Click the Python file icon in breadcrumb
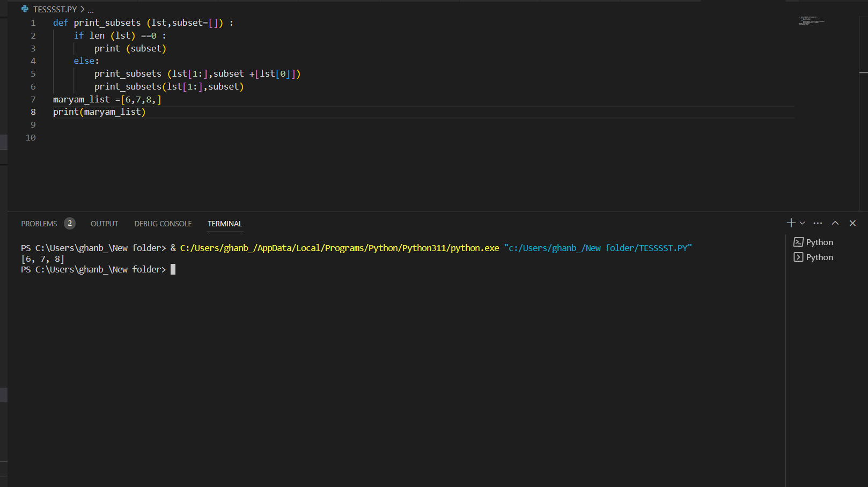The height and width of the screenshot is (487, 868). (25, 9)
